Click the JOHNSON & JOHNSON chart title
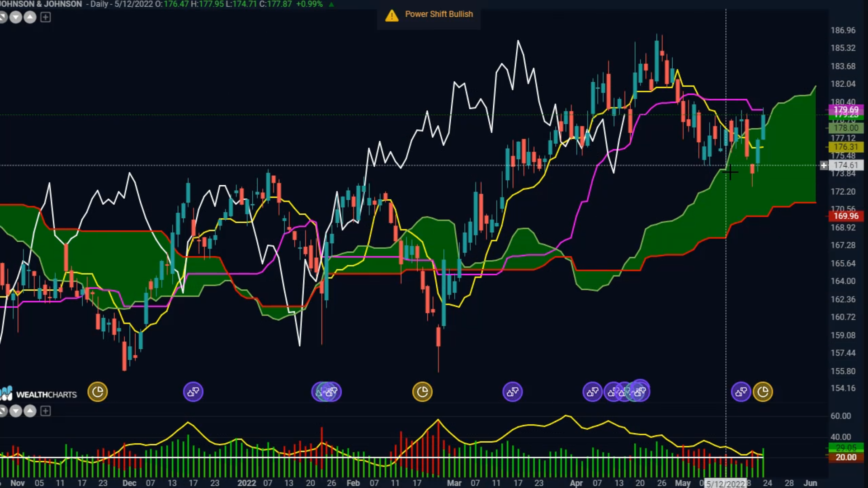 pyautogui.click(x=41, y=4)
